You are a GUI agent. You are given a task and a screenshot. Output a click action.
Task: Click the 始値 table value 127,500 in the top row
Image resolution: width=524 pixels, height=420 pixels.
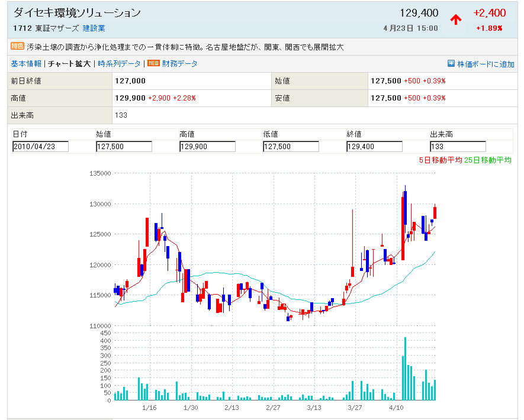tap(386, 81)
